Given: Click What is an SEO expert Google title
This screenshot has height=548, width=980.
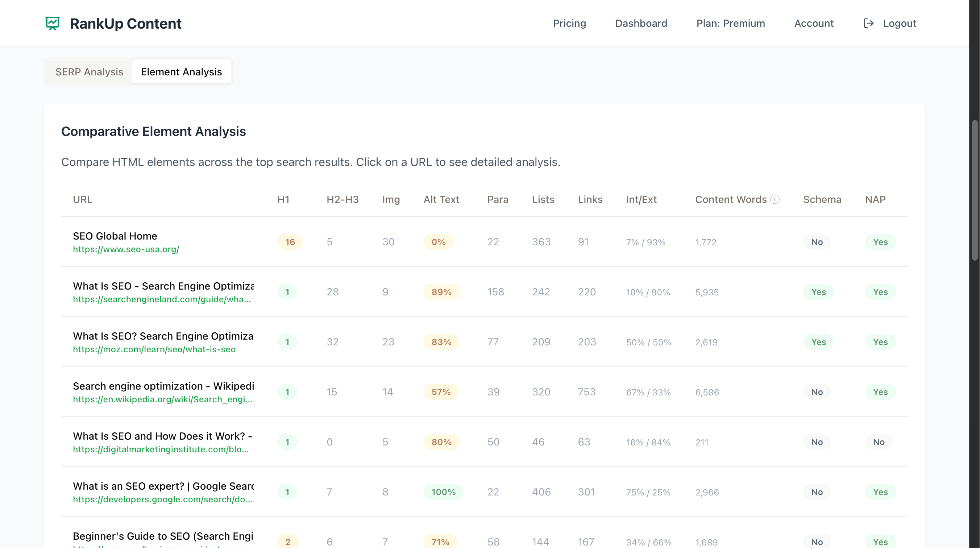Looking at the screenshot, I should 163,486.
